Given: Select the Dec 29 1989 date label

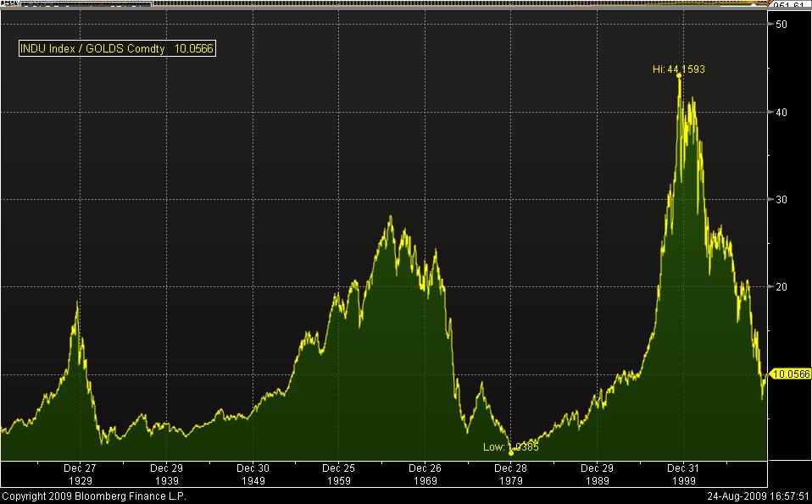Looking at the screenshot, I should pos(598,474).
